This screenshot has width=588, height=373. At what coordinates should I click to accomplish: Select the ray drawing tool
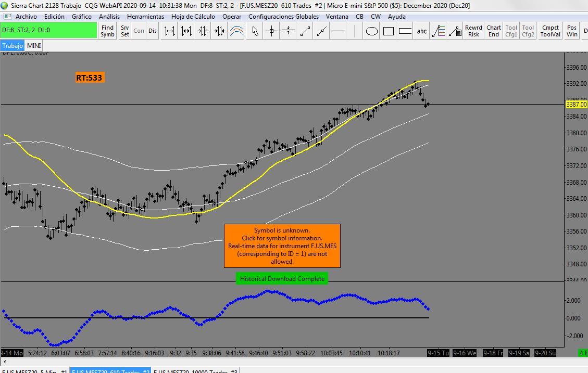[x=321, y=31]
